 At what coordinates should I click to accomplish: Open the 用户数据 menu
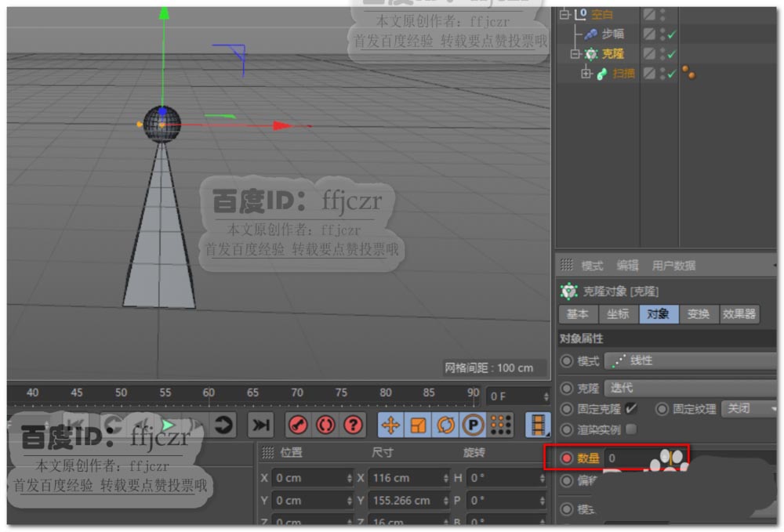(x=673, y=266)
